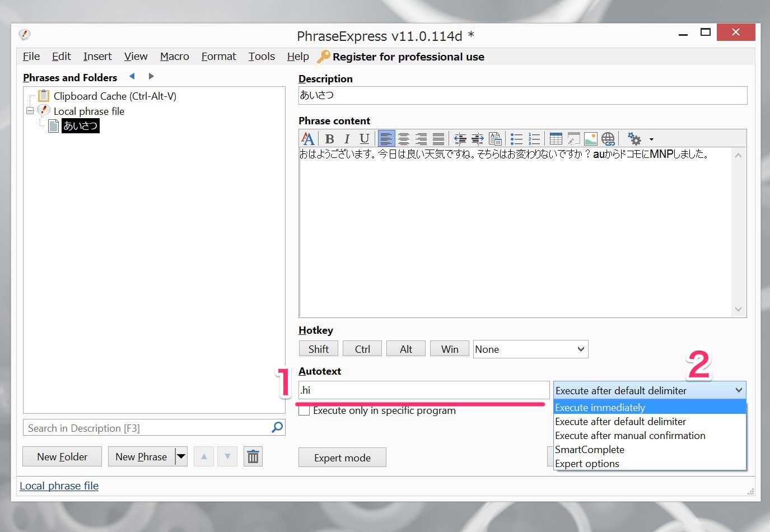Justify phrase text
The height and width of the screenshot is (532, 770).
point(438,138)
